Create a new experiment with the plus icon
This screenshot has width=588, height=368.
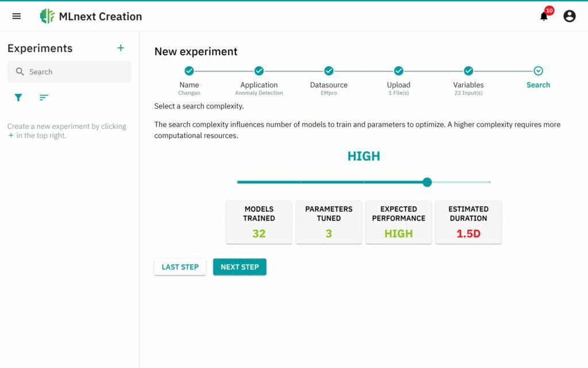(121, 48)
